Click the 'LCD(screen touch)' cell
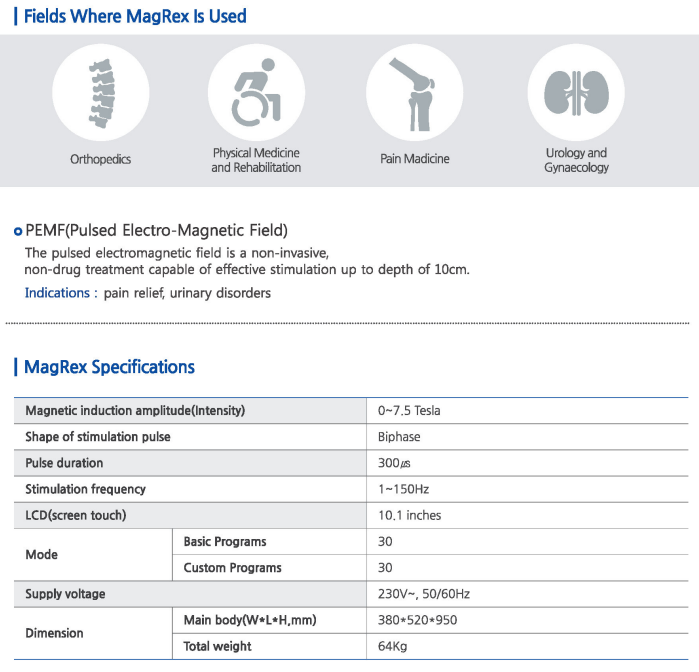This screenshot has height=672, width=699. pos(190,515)
